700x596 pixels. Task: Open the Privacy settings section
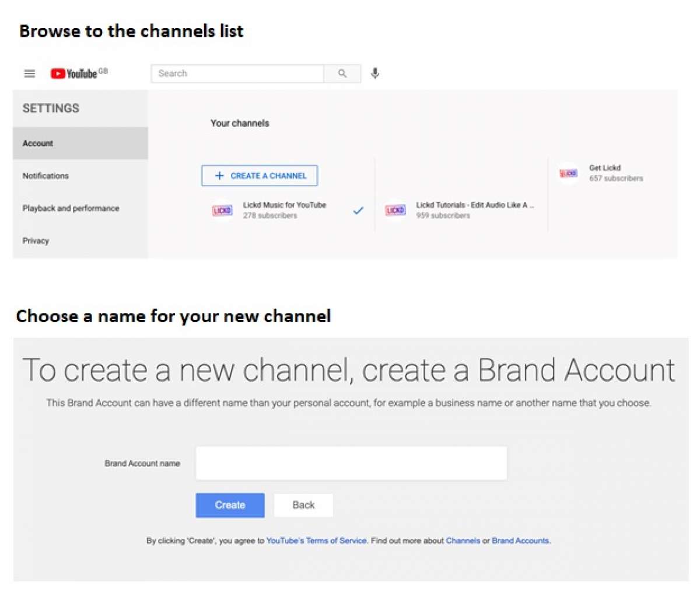point(36,241)
